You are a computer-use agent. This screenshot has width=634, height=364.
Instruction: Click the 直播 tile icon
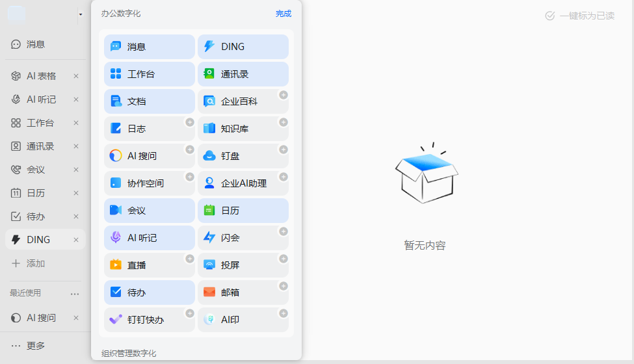coord(116,265)
